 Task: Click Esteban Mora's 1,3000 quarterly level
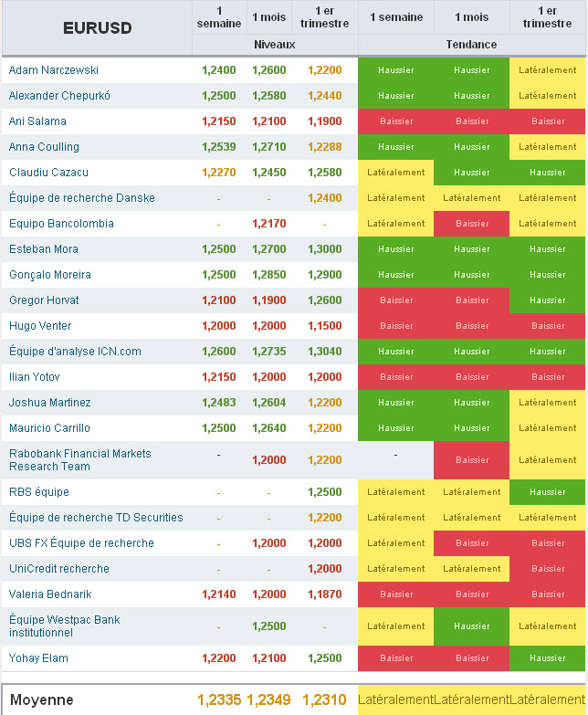[324, 249]
